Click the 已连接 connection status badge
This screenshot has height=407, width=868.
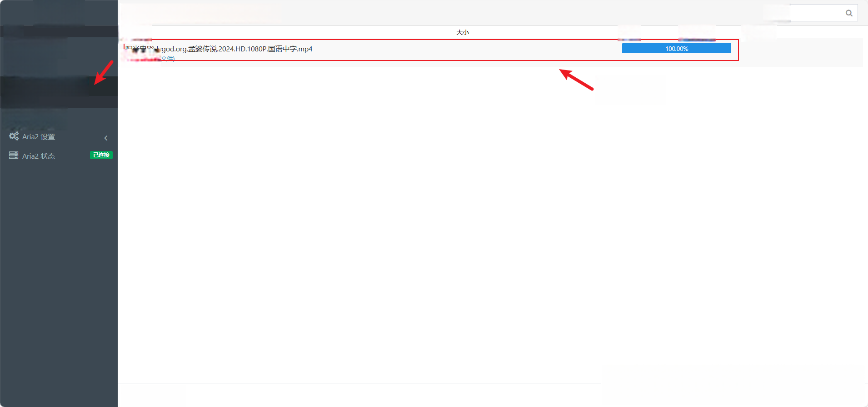pos(101,155)
